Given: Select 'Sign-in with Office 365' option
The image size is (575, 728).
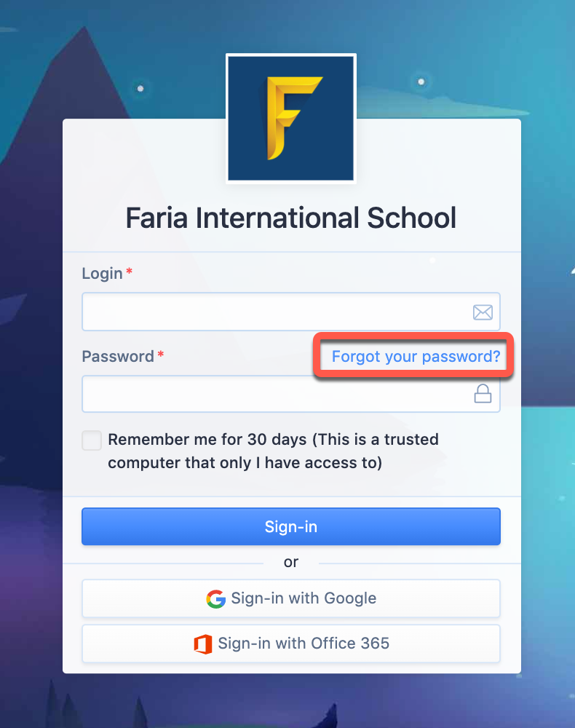Looking at the screenshot, I should (x=290, y=644).
